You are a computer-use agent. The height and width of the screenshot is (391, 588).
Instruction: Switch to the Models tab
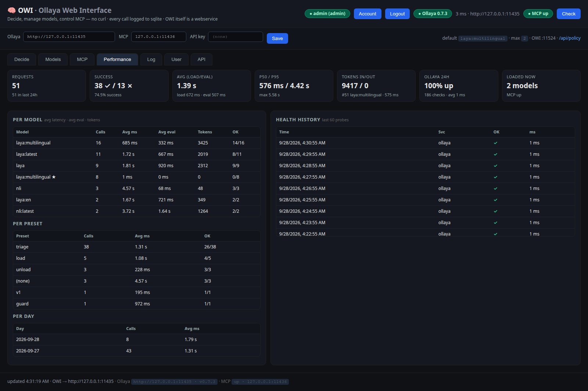point(53,60)
